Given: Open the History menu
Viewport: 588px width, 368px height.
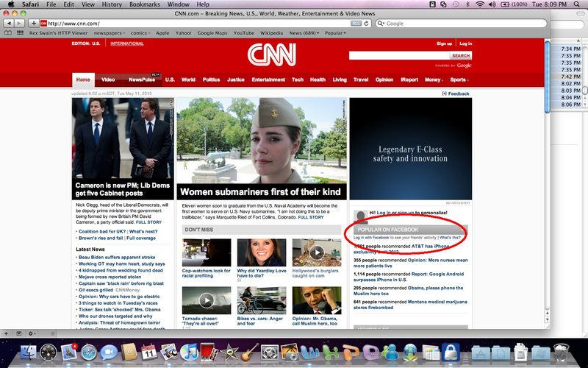Looking at the screenshot, I should (112, 4).
